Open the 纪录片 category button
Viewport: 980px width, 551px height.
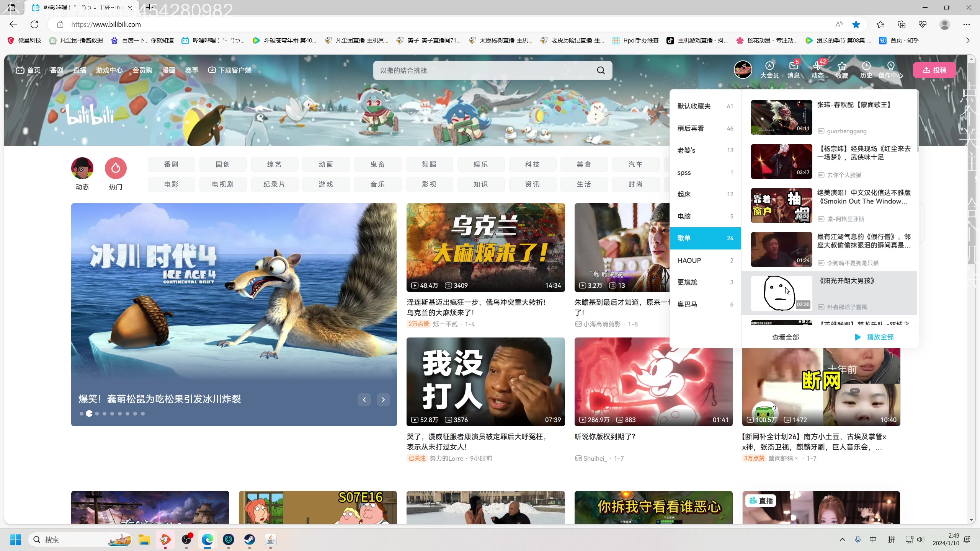(x=274, y=184)
